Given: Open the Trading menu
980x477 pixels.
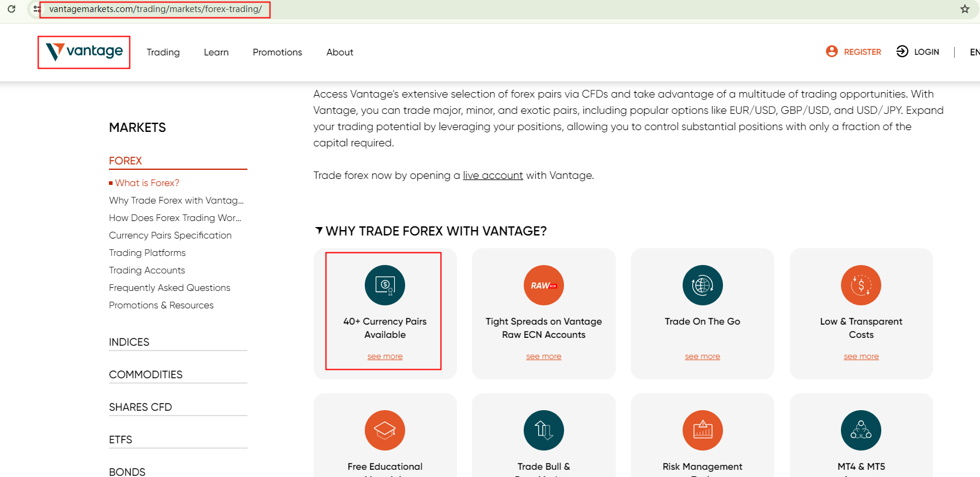Looking at the screenshot, I should (x=163, y=52).
